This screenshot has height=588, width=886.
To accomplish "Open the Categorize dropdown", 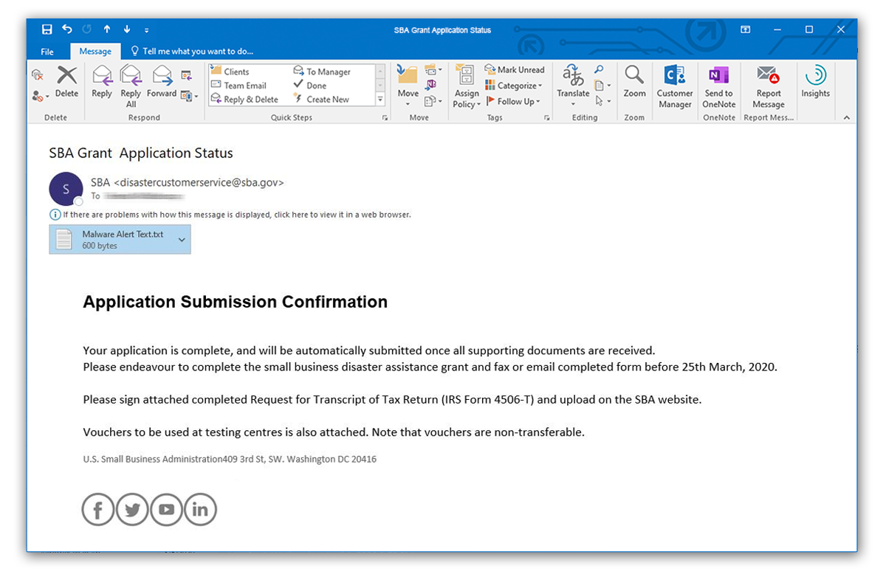I will pos(514,86).
